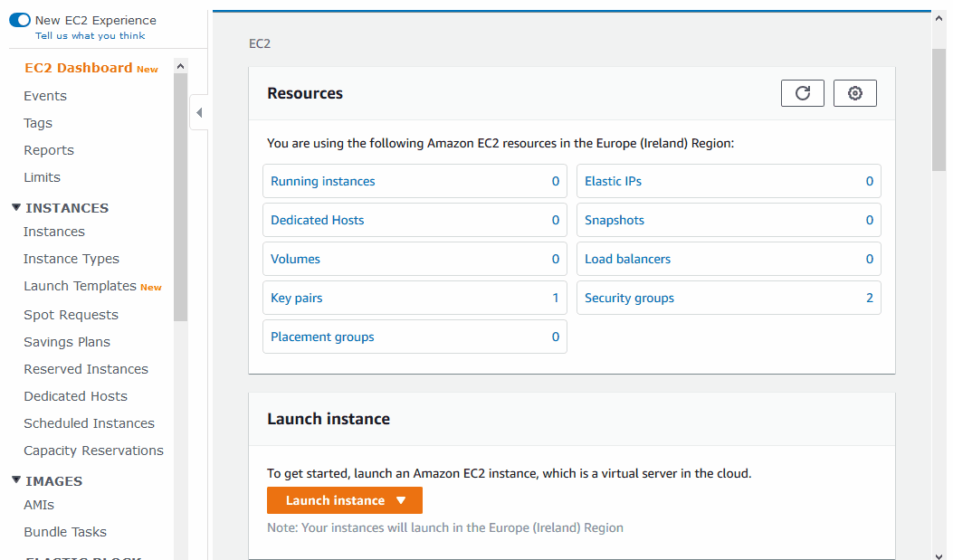Open Elastic IPs resource link
The width and height of the screenshot is (953, 560).
[x=613, y=181]
